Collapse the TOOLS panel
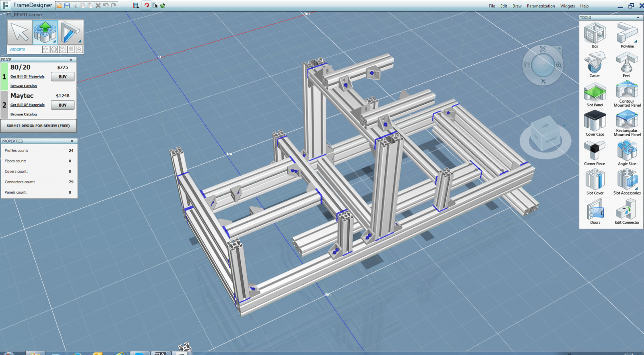Screen dimensions: 644x355 coord(638,17)
